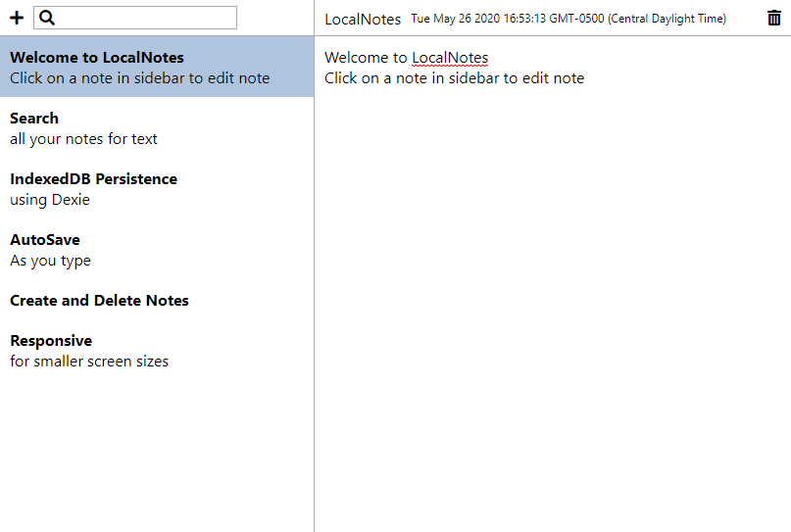Click the plus icon to create a new note
This screenshot has height=532, width=791.
(x=17, y=19)
